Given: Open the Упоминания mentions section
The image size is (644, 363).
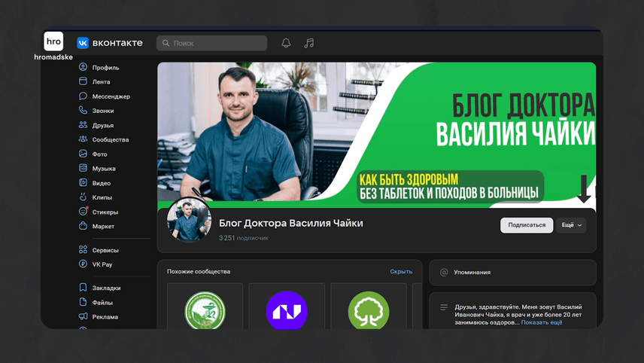Looking at the screenshot, I should [x=472, y=272].
